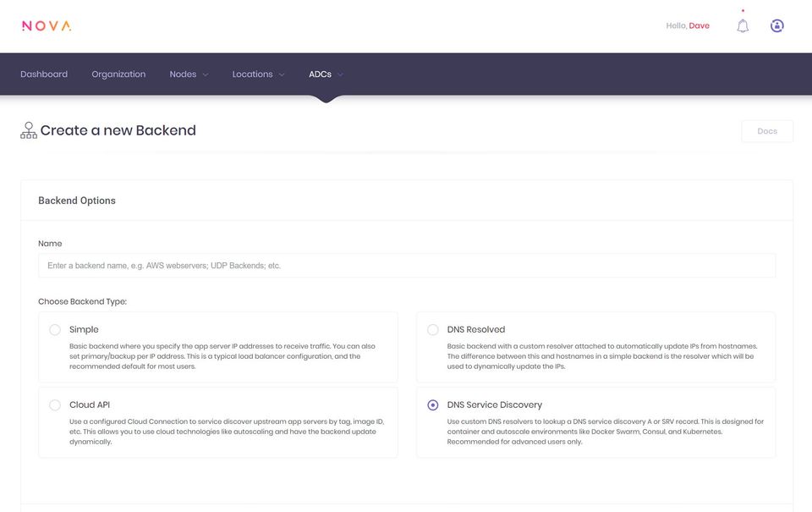
Task: Expand the Locations dropdown menu
Action: click(x=258, y=74)
